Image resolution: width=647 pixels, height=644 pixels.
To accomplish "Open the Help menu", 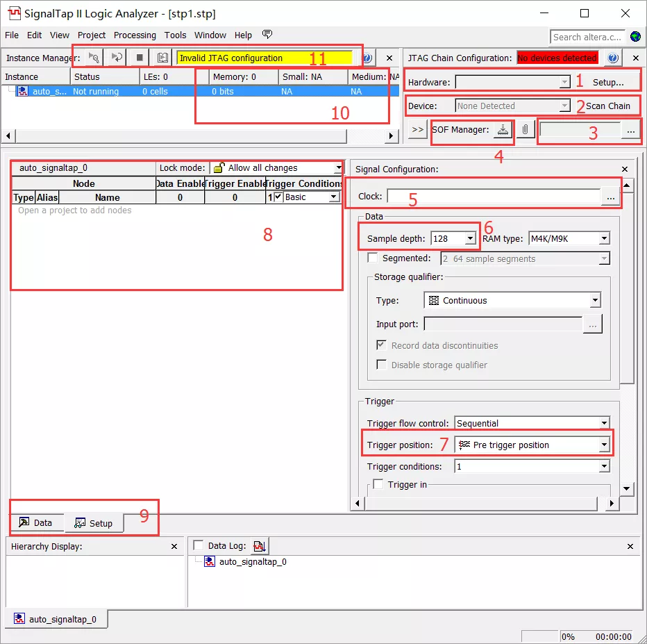I will point(243,35).
